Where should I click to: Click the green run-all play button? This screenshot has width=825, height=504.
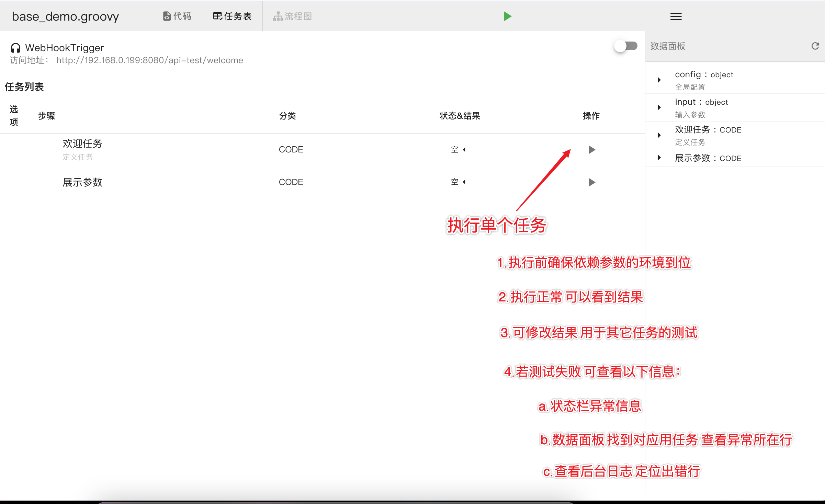[x=507, y=16]
